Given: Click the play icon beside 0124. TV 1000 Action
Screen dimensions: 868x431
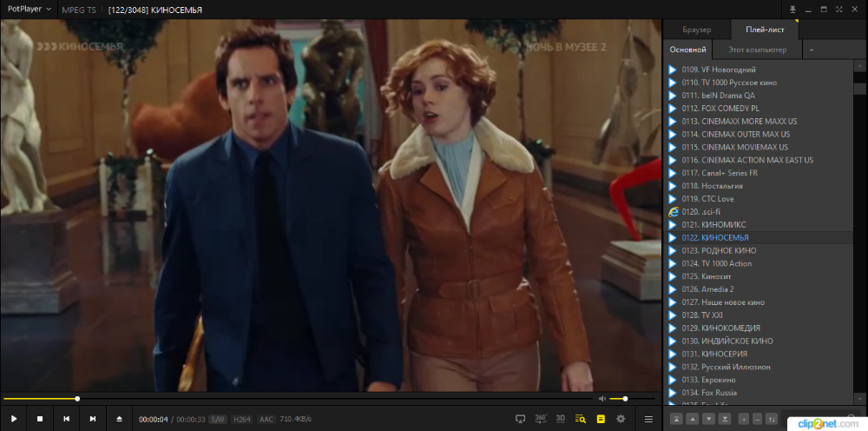Looking at the screenshot, I should pyautogui.click(x=673, y=263).
